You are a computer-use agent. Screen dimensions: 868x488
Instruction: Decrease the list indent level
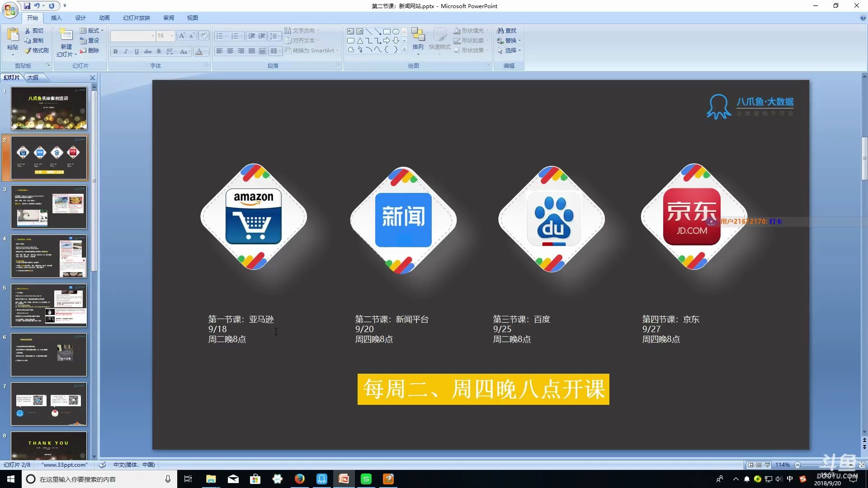(251, 36)
